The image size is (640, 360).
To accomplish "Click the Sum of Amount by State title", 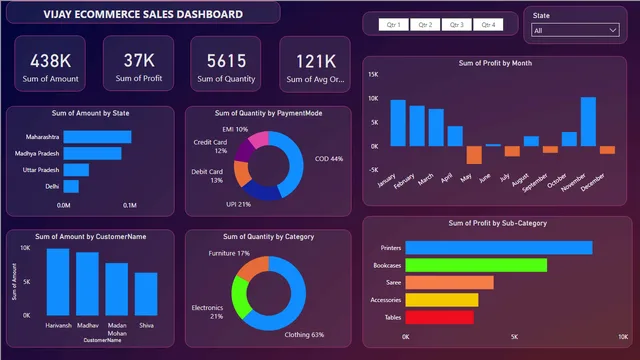I will click(x=90, y=113).
